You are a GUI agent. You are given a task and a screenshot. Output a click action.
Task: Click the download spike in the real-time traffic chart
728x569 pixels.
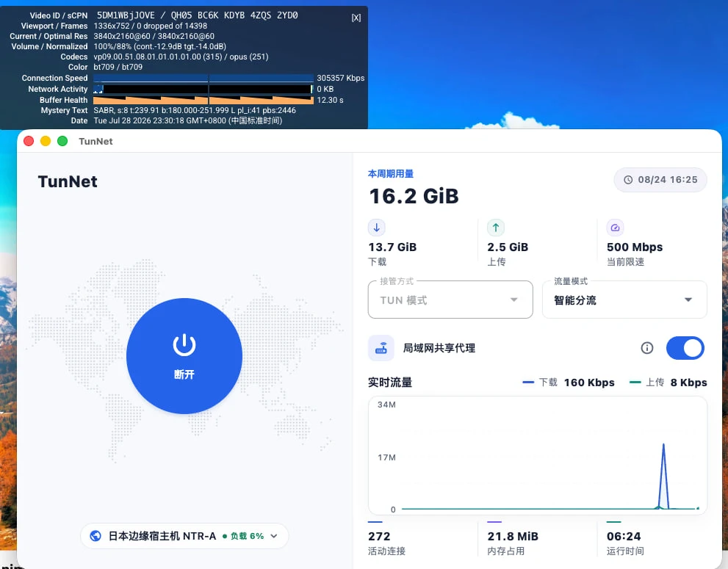(x=663, y=476)
